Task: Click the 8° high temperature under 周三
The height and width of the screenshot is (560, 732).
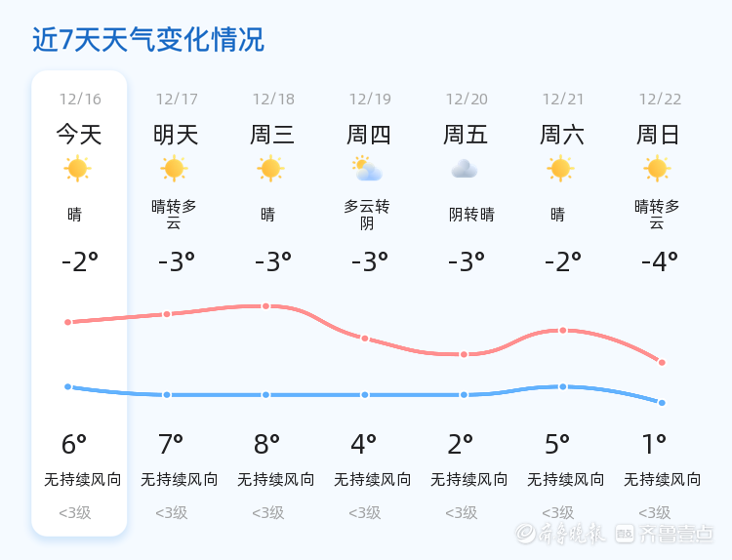Action: (x=267, y=444)
